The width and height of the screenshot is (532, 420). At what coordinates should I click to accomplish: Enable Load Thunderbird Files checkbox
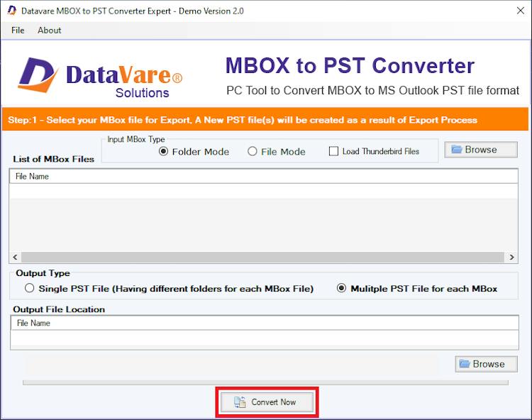click(333, 151)
